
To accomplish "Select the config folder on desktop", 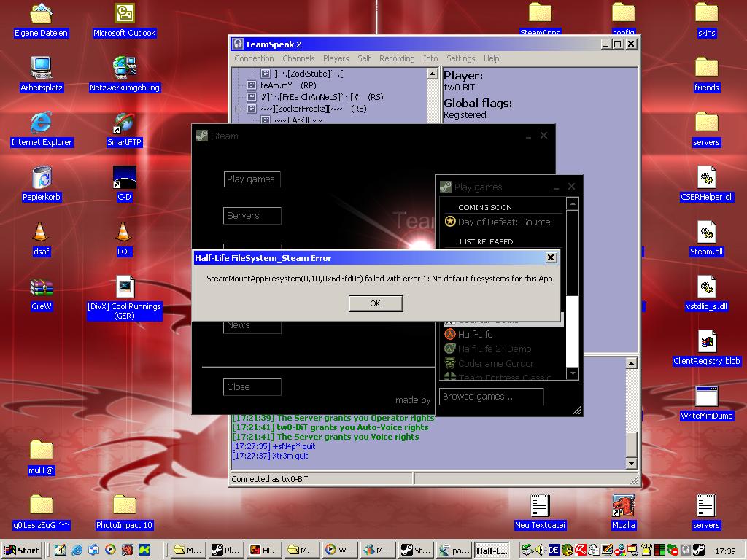I will pos(623,20).
